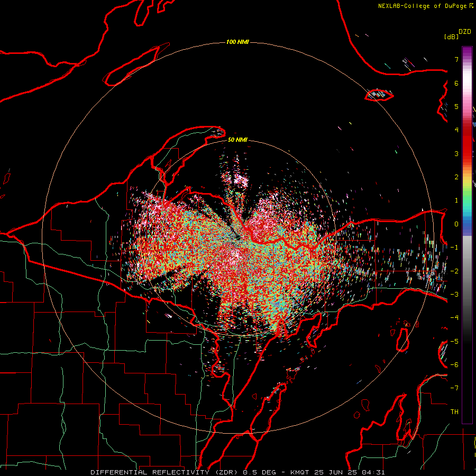The width and height of the screenshot is (476, 476).
Task: Click the 50 NMI range ring label
Action: (237, 140)
